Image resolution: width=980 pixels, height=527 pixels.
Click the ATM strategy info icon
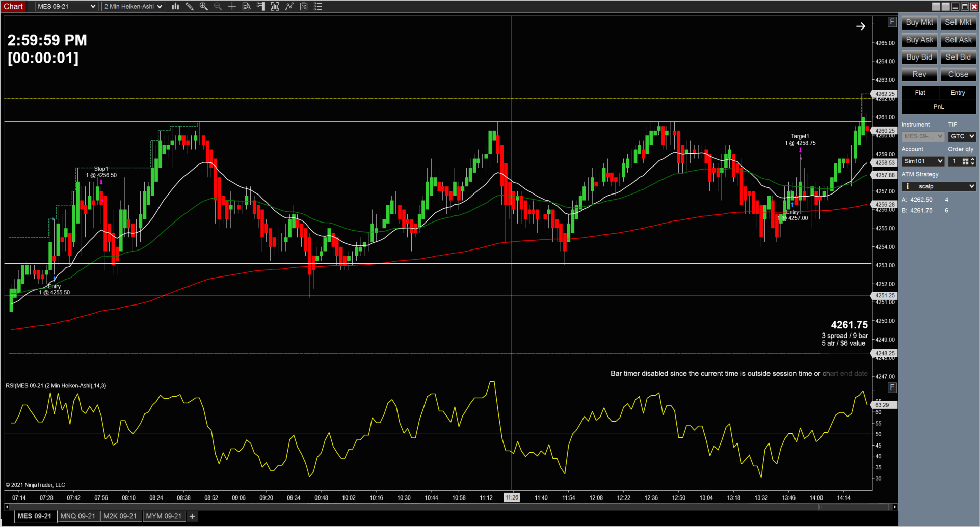(x=907, y=186)
